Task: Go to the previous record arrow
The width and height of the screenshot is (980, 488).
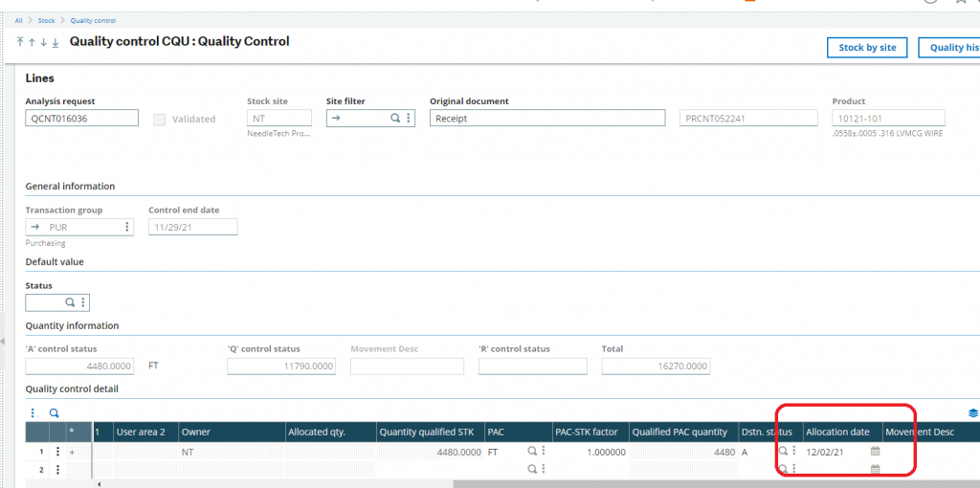Action: coord(32,42)
